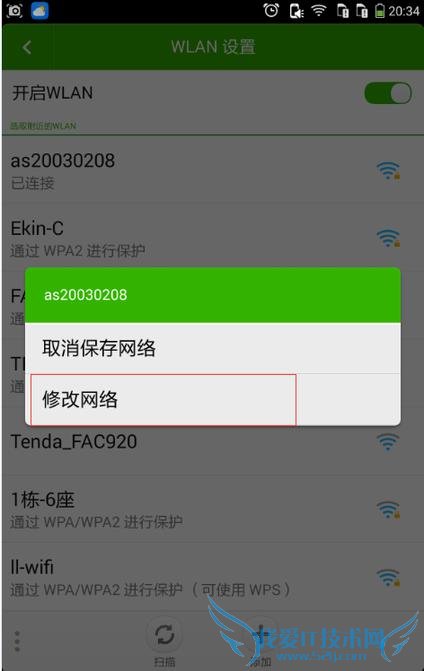Tap the Tenda_FAC920 Wi-Fi signal icon

(388, 442)
